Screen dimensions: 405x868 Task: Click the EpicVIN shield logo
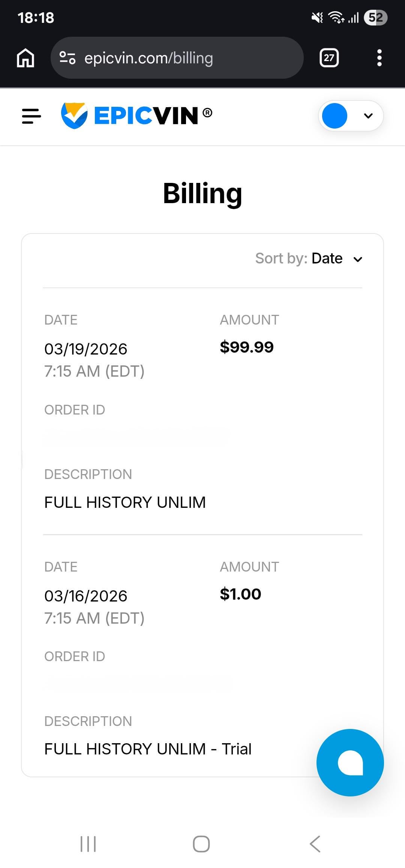[74, 115]
